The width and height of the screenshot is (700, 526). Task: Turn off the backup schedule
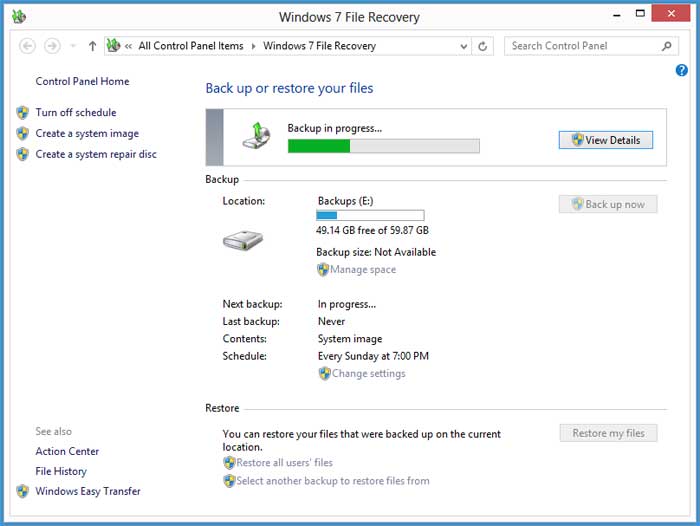coord(76,113)
